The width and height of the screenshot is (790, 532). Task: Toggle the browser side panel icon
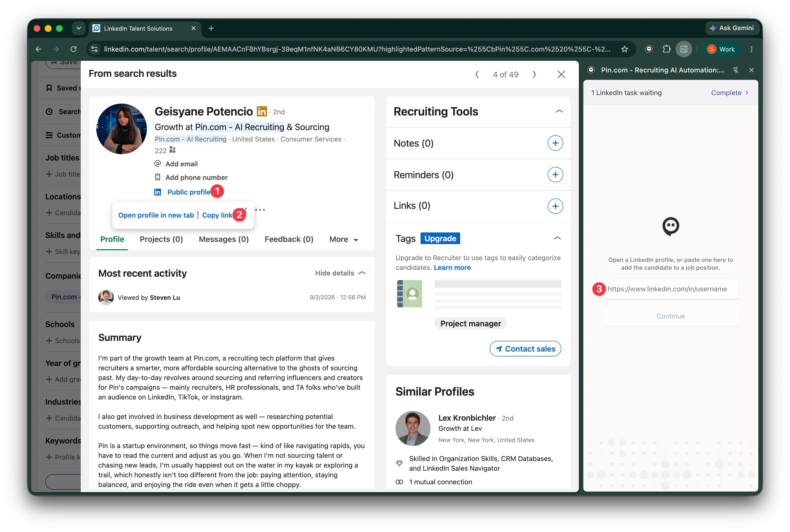point(684,49)
